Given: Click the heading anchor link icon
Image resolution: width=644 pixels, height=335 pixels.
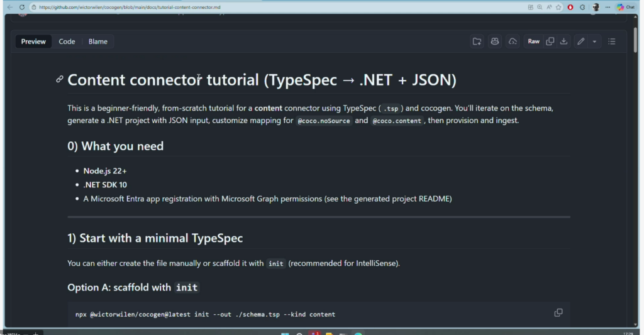Looking at the screenshot, I should 60,79.
